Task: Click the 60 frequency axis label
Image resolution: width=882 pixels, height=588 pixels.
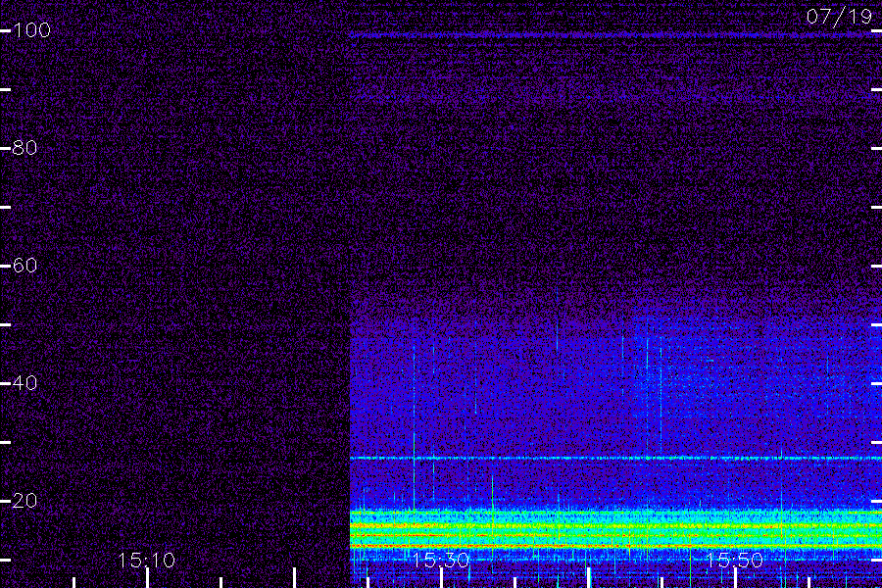Action: click(24, 265)
